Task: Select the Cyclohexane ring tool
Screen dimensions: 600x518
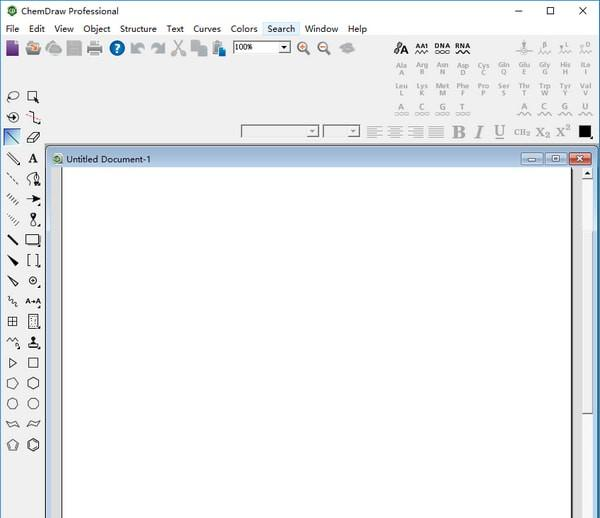Action: 33,383
